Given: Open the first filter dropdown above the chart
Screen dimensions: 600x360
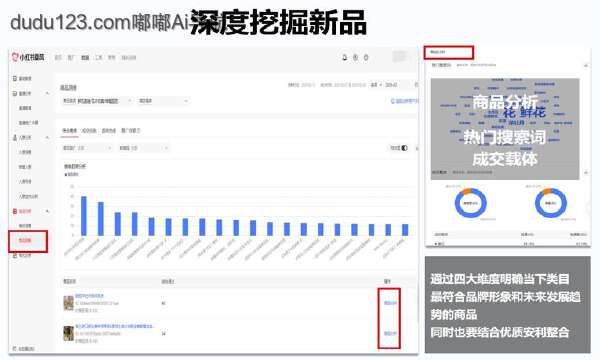Looking at the screenshot, I should 86,148.
